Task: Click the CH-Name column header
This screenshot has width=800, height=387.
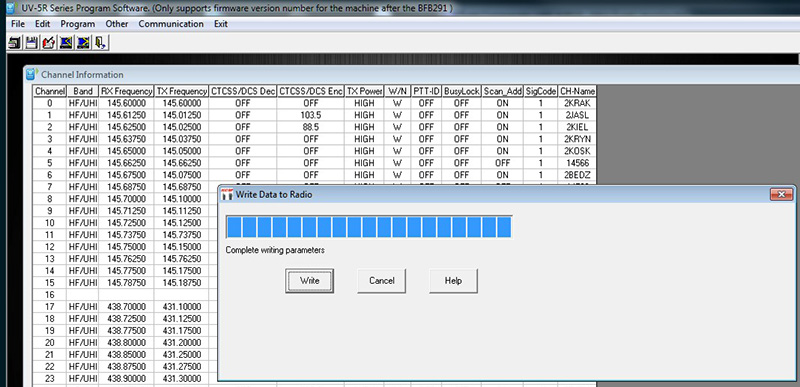Action: pos(578,91)
